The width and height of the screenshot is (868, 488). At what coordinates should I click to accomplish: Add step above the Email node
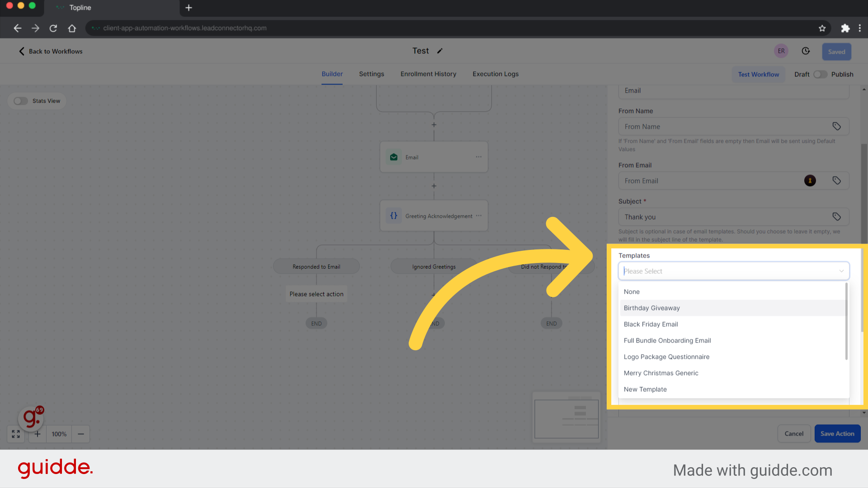click(x=434, y=125)
